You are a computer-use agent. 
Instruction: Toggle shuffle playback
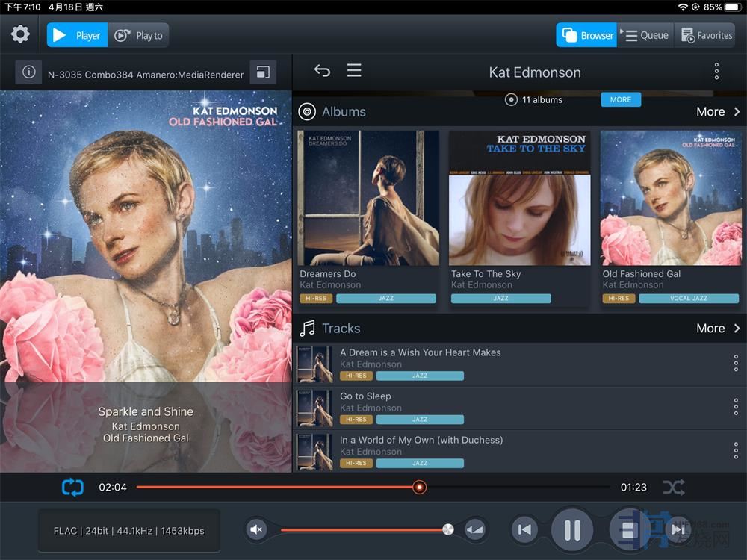(x=673, y=488)
